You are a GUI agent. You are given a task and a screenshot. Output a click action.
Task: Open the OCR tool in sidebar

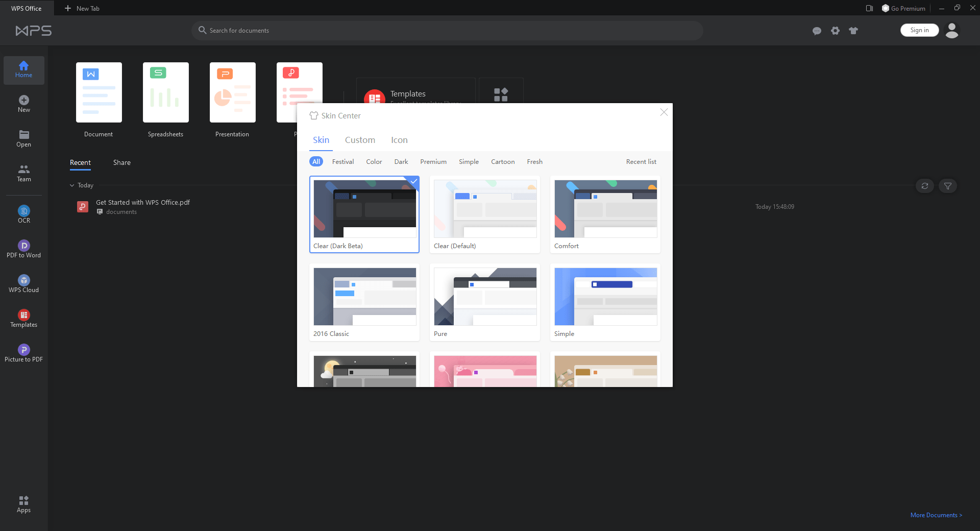[23, 214]
